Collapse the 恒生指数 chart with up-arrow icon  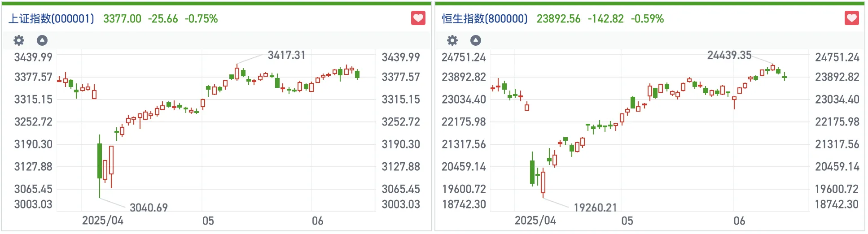pos(476,40)
